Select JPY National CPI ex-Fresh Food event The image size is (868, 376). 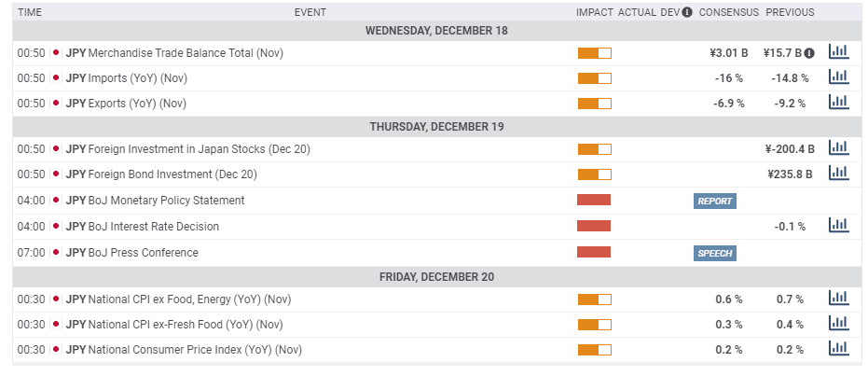pos(185,325)
